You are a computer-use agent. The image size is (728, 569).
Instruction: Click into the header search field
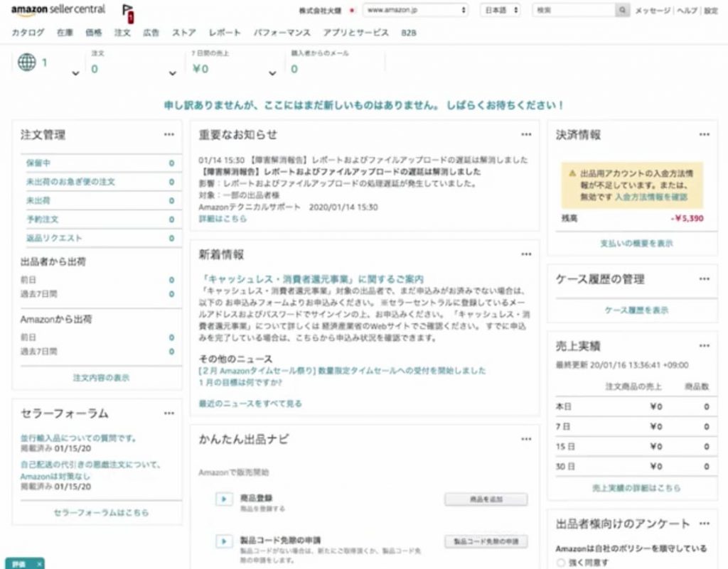tap(574, 10)
